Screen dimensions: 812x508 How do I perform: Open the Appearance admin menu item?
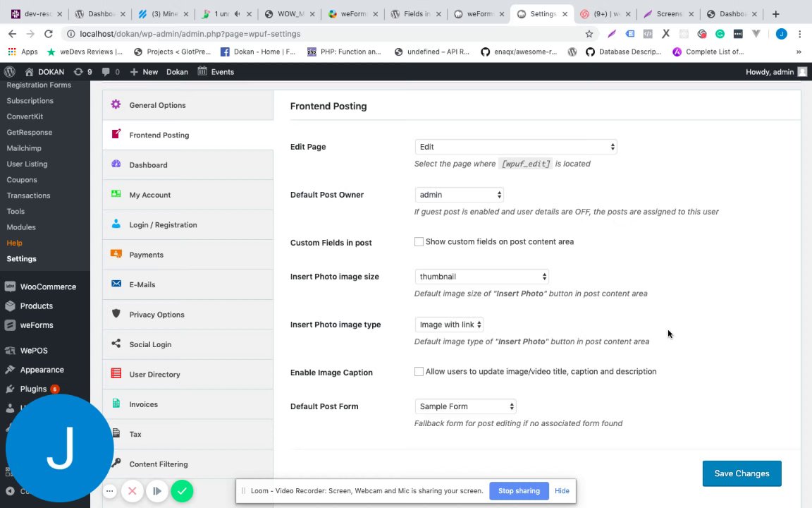click(45, 370)
